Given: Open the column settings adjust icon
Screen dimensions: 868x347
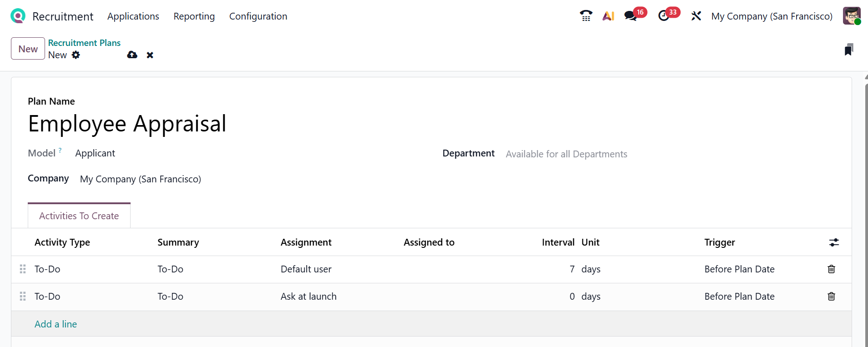Looking at the screenshot, I should [x=833, y=242].
